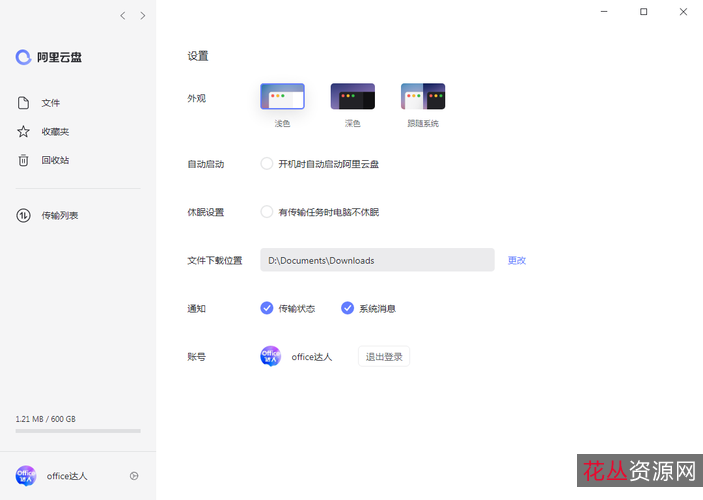This screenshot has width=703, height=500.
Task: Maximize the window
Action: click(643, 12)
